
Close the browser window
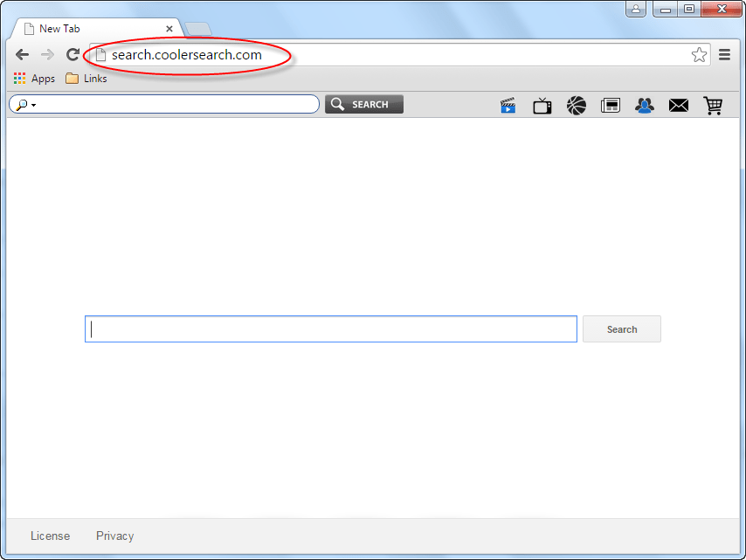(722, 9)
